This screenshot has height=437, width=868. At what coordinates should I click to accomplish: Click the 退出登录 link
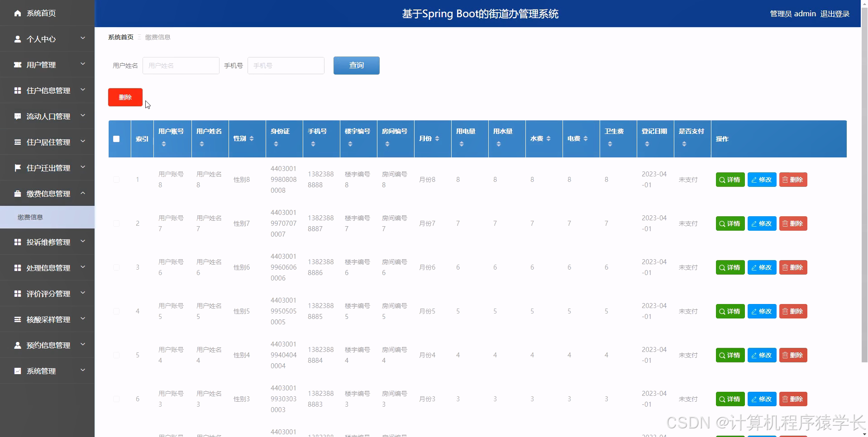[x=835, y=14]
